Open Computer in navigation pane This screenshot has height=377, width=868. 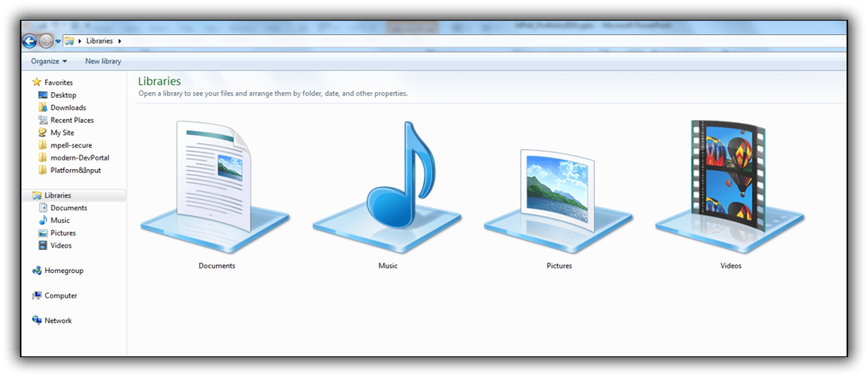tap(61, 295)
